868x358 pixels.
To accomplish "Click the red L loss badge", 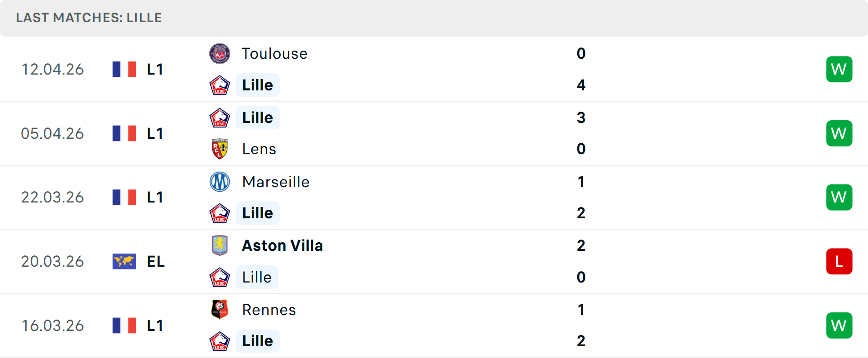I will click(x=839, y=261).
